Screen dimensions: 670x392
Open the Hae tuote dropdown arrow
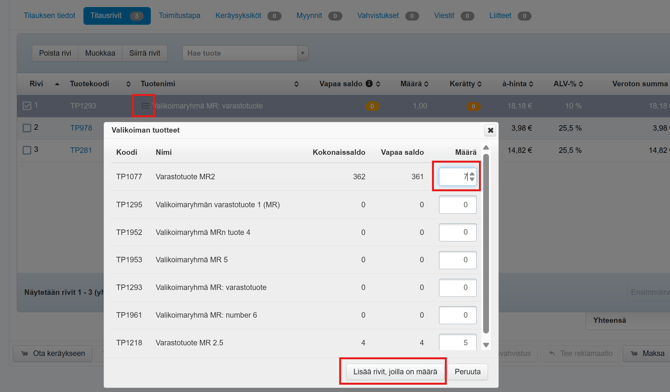click(303, 53)
